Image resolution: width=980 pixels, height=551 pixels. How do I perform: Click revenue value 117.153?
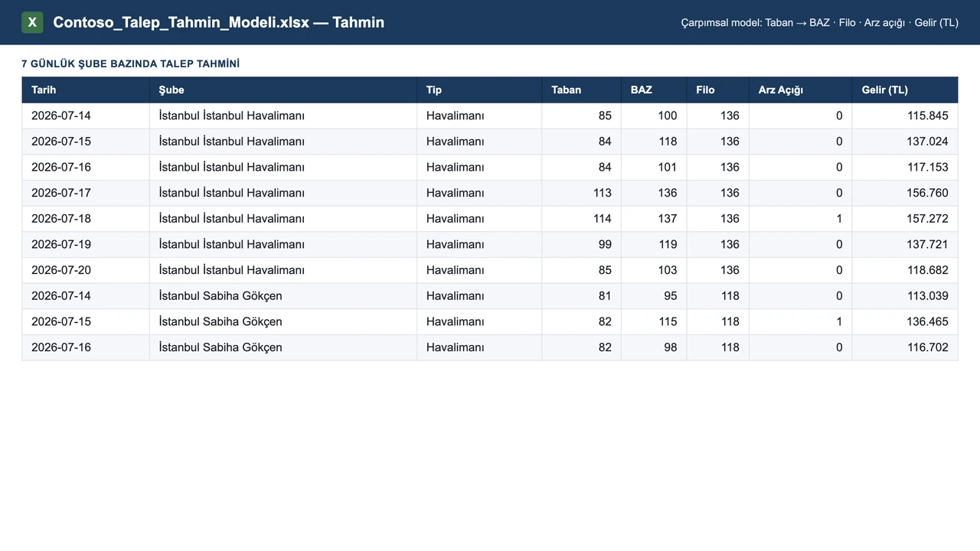[x=928, y=167]
